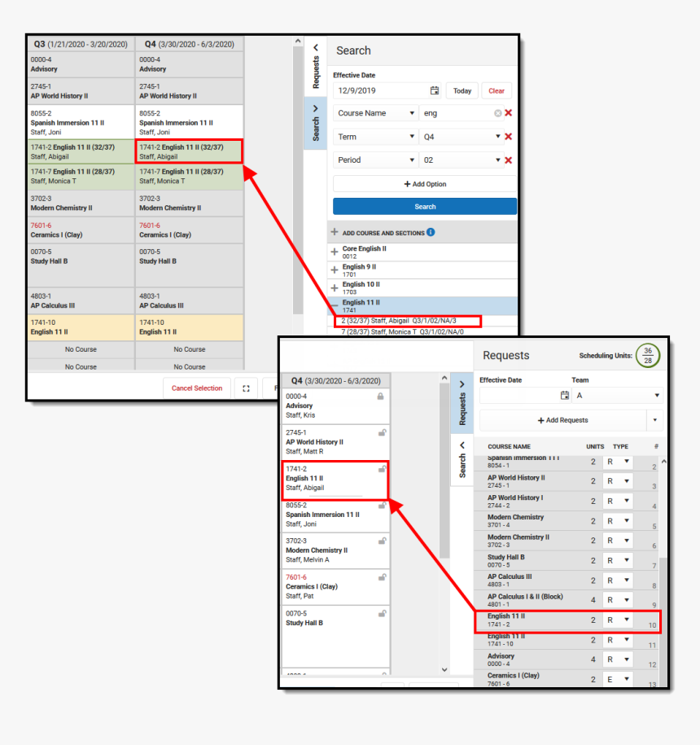Select section 2 (32/37) Staff, Abigail result

[409, 321]
